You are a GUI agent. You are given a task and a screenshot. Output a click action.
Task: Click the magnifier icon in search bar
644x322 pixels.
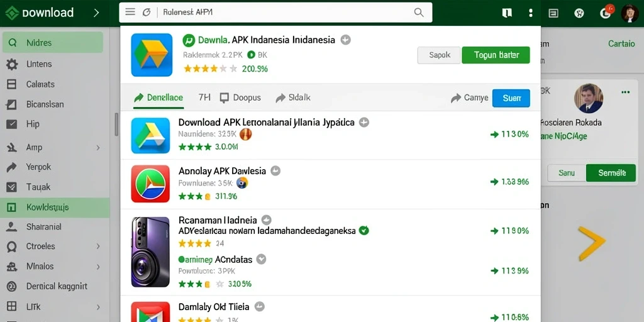[418, 13]
